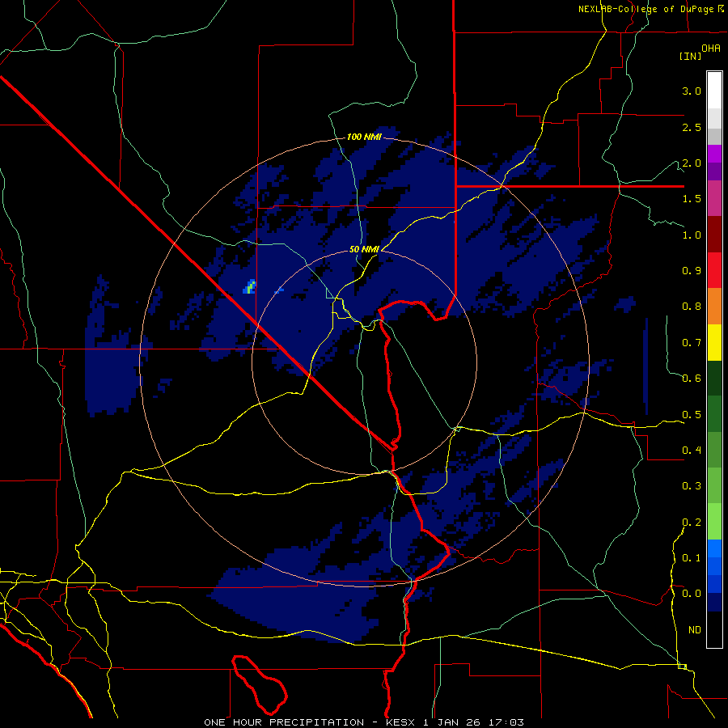The height and width of the screenshot is (728, 728).
Task: Click the [IN] units label
Action: 691,56
